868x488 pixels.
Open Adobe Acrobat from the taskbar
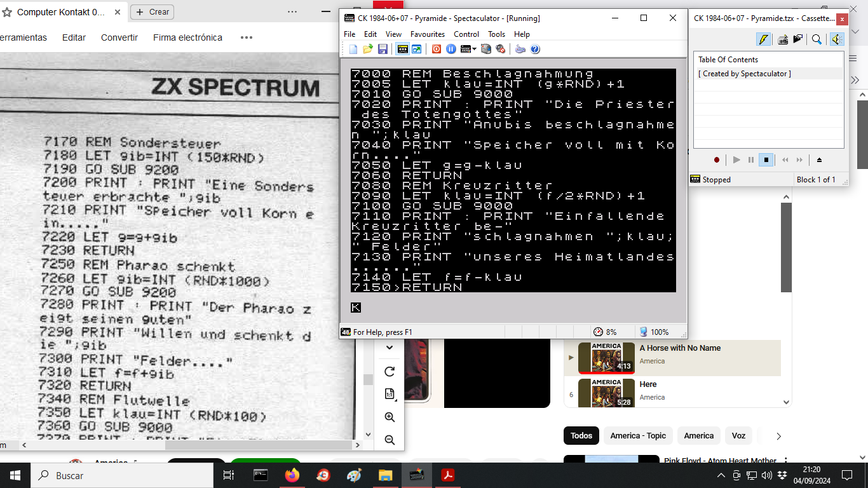tap(448, 475)
